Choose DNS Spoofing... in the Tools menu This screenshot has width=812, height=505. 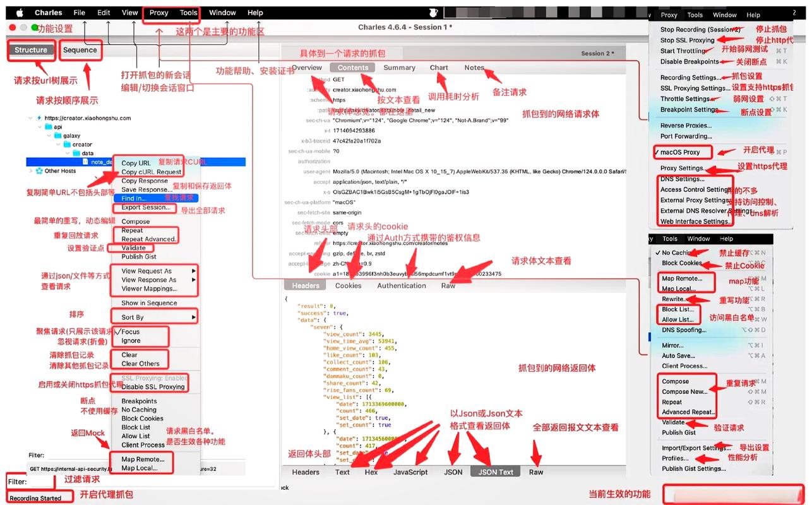684,330
